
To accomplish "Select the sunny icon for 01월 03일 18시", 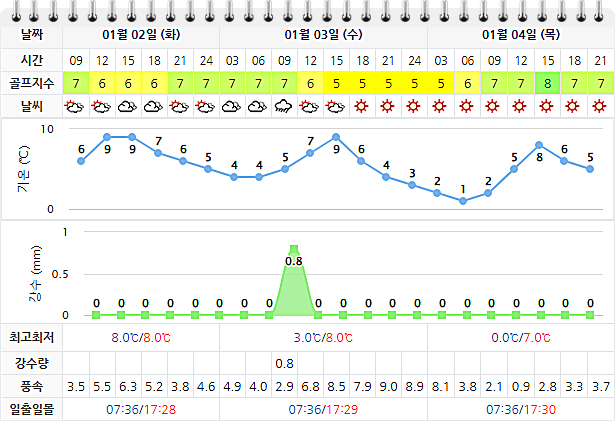I will (x=361, y=106).
